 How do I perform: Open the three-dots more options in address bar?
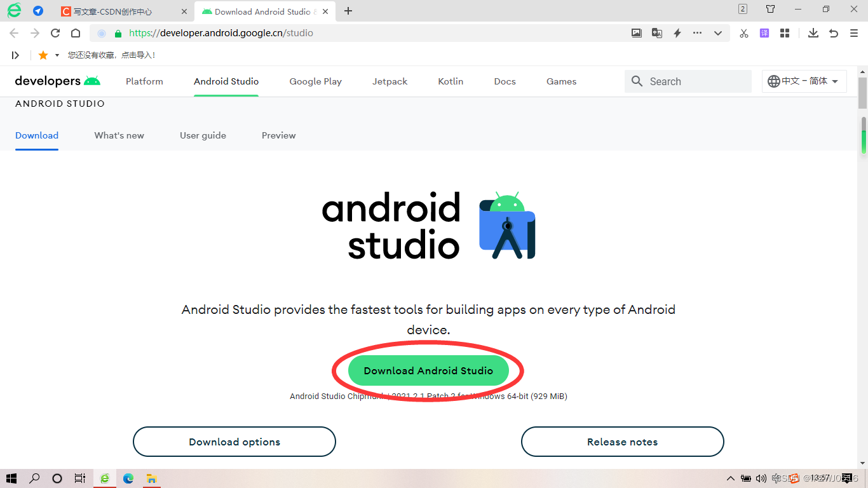pos(698,33)
